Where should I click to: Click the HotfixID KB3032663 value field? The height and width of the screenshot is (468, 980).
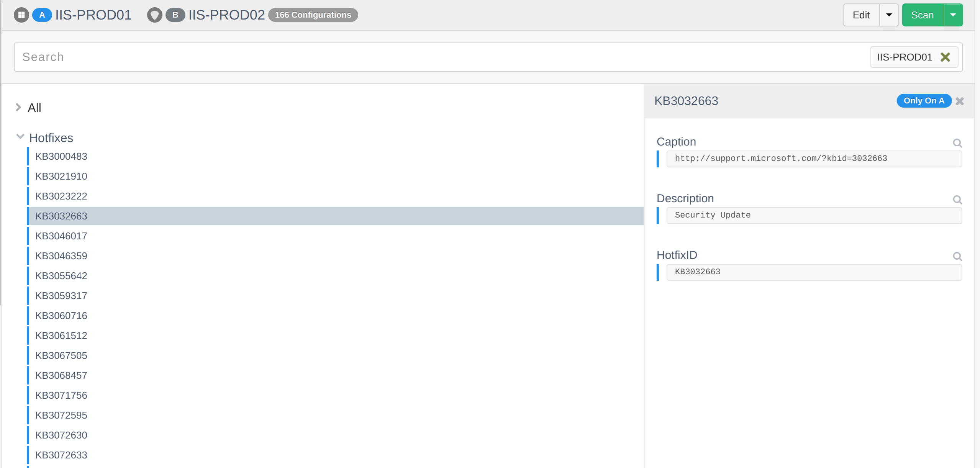click(814, 272)
